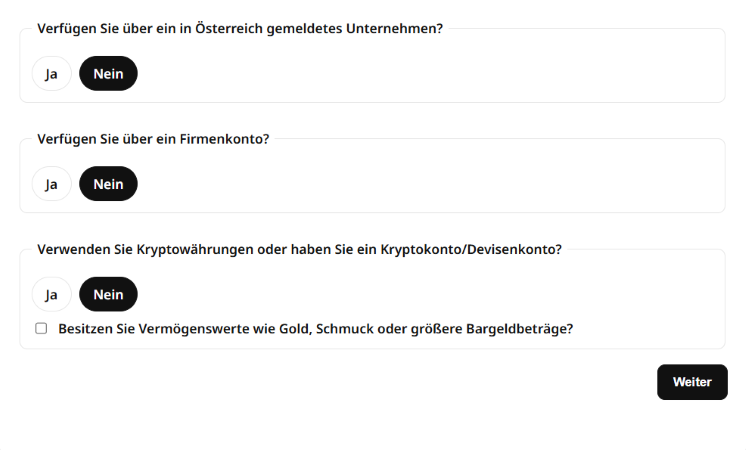Click the Österreich gemeldetes Unternehmen question text
This screenshot has width=746, height=450.
pyautogui.click(x=240, y=28)
